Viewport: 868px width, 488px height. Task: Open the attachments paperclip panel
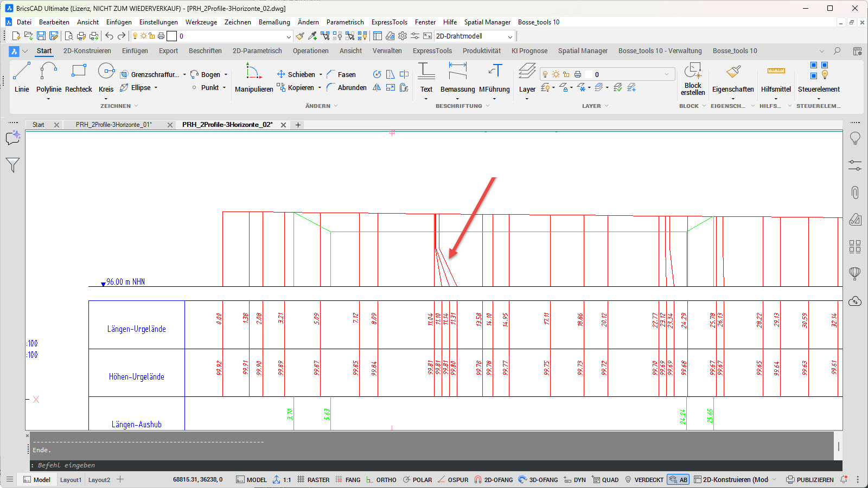click(x=855, y=192)
